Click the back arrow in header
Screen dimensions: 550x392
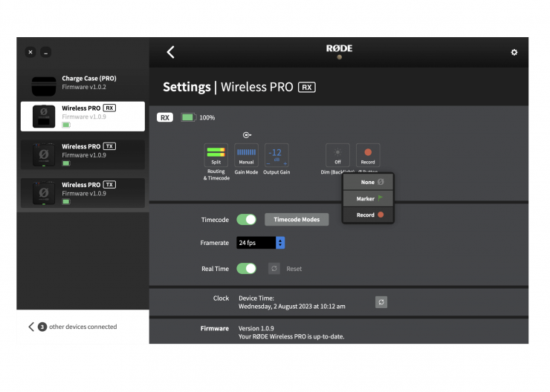coord(170,52)
